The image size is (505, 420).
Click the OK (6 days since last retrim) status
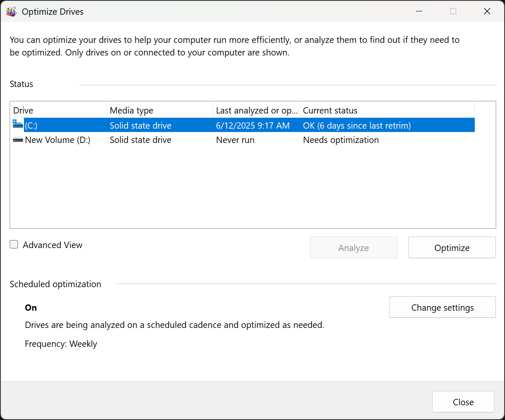pyautogui.click(x=357, y=126)
